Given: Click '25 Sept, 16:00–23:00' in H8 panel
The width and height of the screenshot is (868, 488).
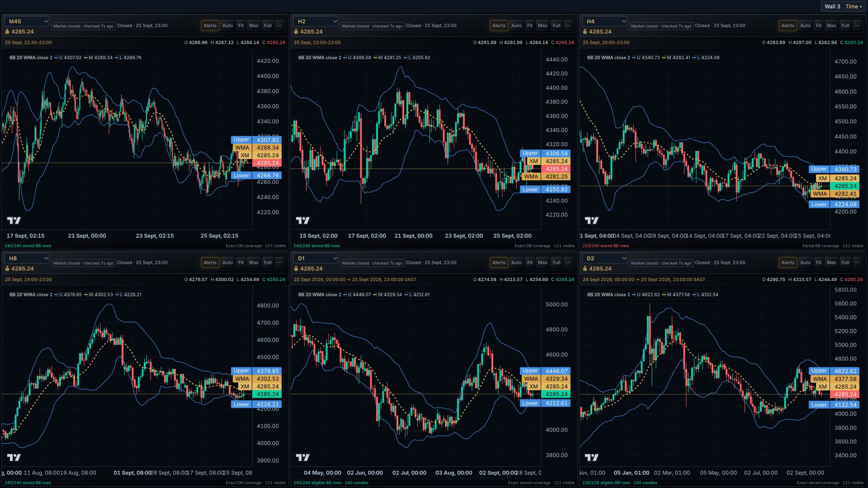Looking at the screenshot, I should coord(28,279).
